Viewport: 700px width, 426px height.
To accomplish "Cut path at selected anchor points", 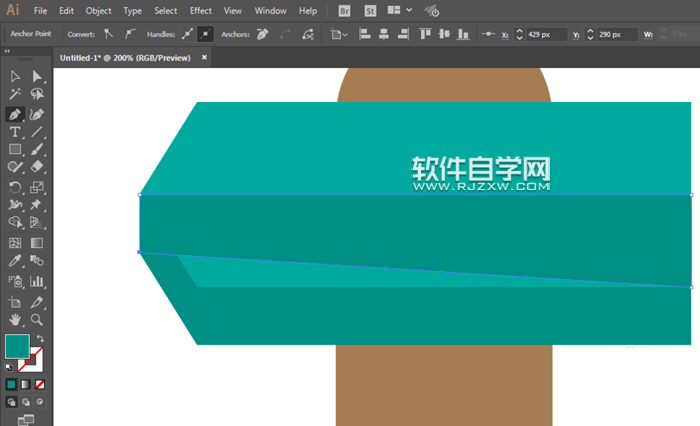I will click(x=308, y=34).
